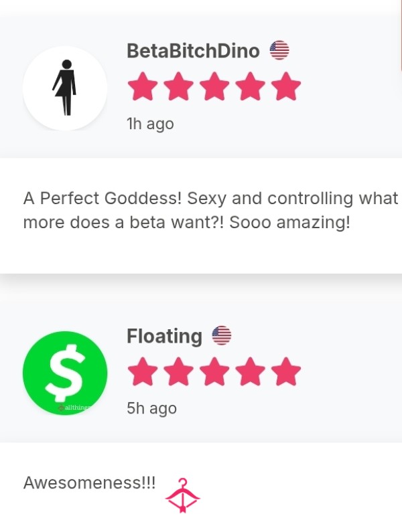The height and width of the screenshot is (532, 402).
Task: Select first star in BetaBitchDino's rating
Action: pyautogui.click(x=143, y=86)
